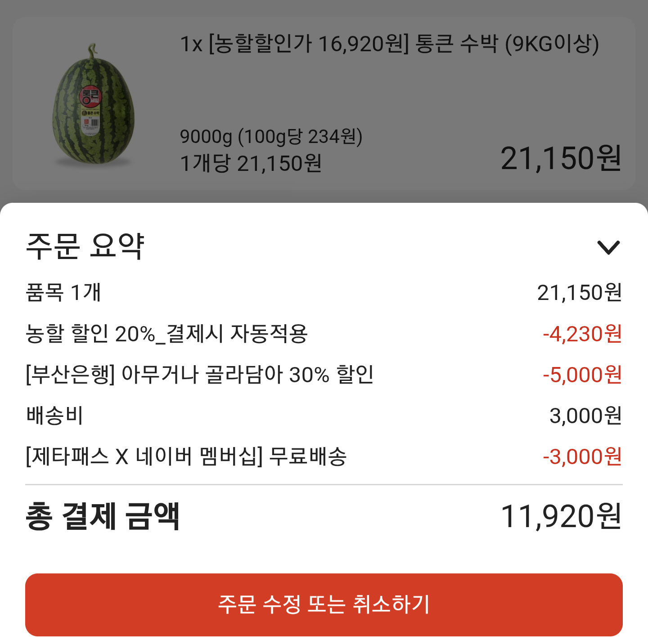Click the 제타패스 X 네이버 멤버십 무료배송 line
The image size is (648, 644).
(x=186, y=456)
